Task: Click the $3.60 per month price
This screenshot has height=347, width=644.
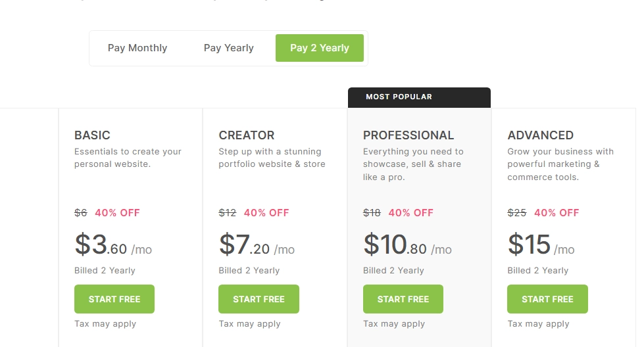Action: pyautogui.click(x=113, y=244)
